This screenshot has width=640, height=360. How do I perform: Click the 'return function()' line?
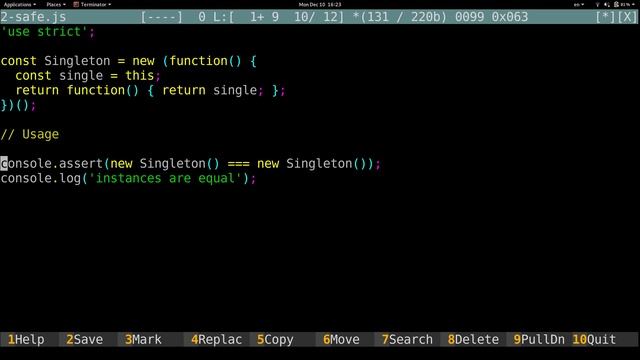tap(150, 90)
